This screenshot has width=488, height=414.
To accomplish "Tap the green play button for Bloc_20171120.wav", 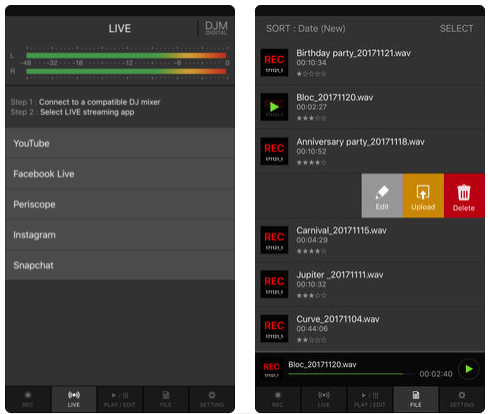I will tap(469, 369).
